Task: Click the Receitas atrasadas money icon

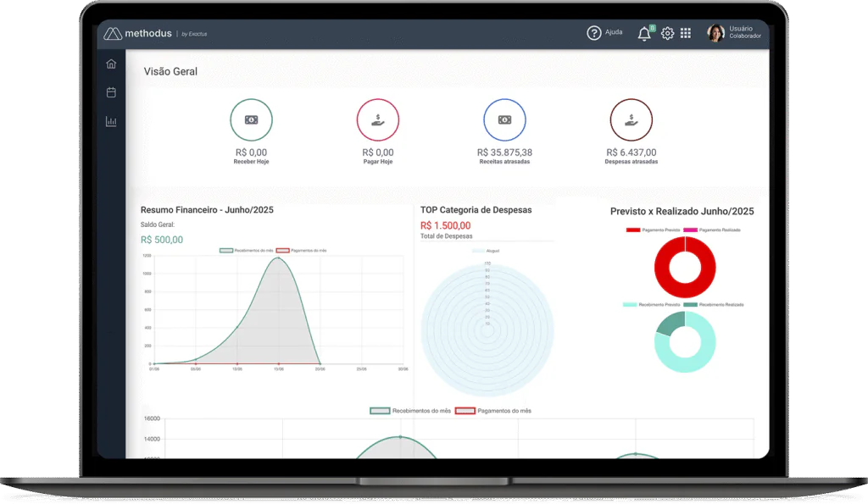Action: pyautogui.click(x=504, y=120)
